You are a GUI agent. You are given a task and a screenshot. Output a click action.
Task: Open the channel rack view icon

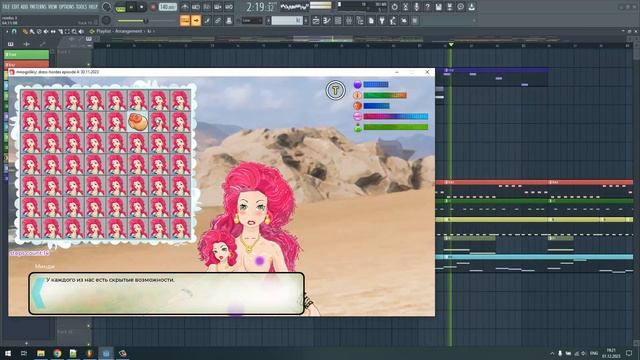[338, 20]
